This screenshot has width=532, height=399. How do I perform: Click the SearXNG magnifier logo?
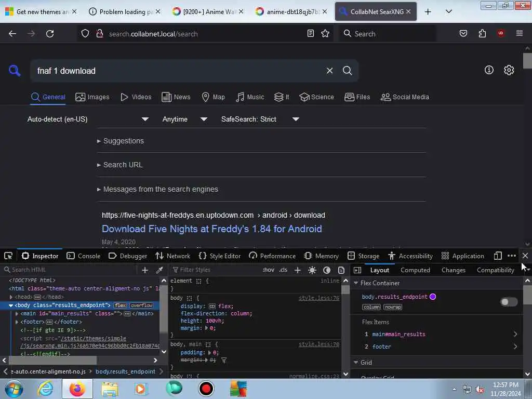(x=15, y=71)
